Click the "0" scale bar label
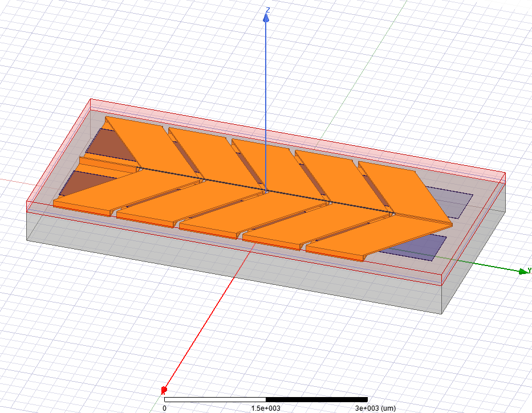532x413 pixels. [x=165, y=408]
